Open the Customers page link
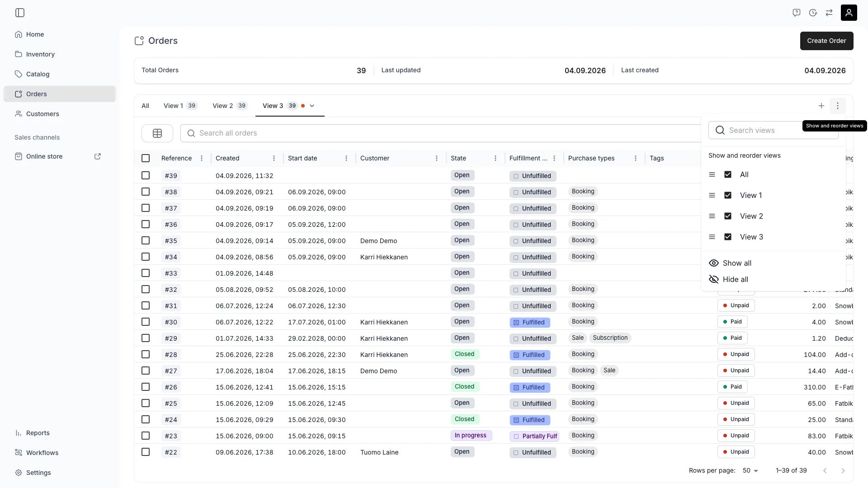This screenshot has width=868, height=488. coord(60,114)
